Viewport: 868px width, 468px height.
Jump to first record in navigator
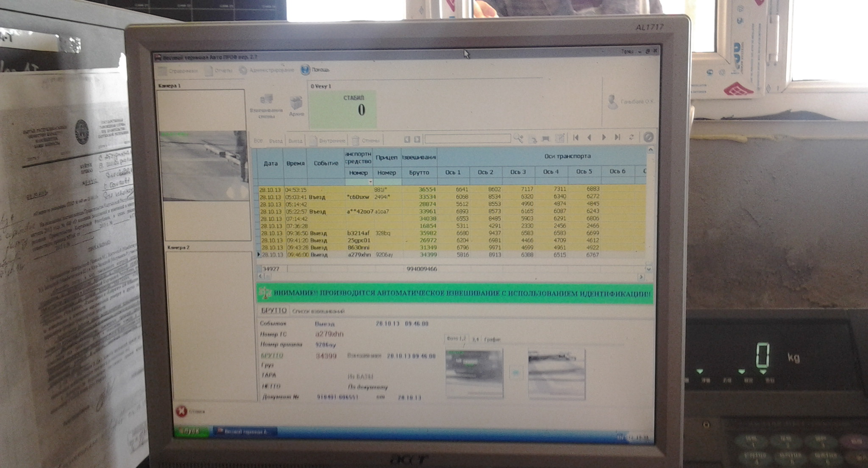(x=576, y=137)
